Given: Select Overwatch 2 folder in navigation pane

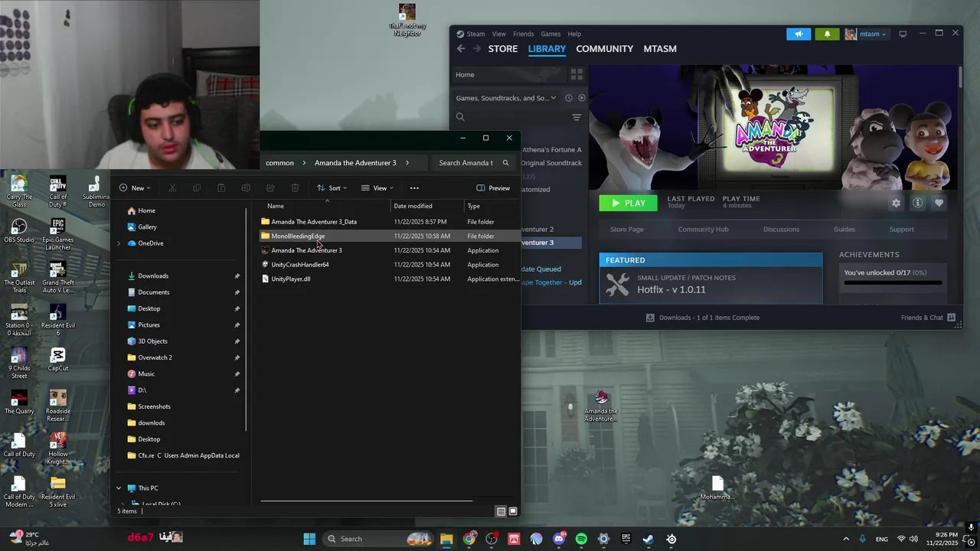Looking at the screenshot, I should click(x=155, y=357).
